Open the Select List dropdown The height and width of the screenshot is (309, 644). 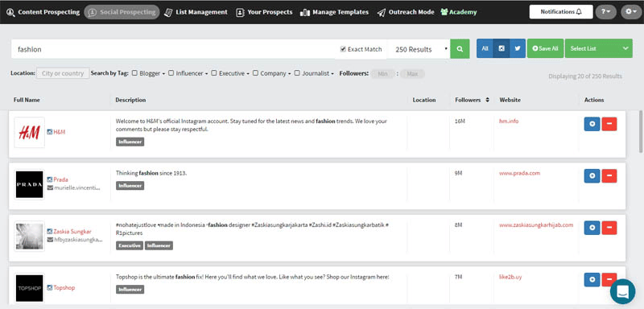pyautogui.click(x=598, y=48)
